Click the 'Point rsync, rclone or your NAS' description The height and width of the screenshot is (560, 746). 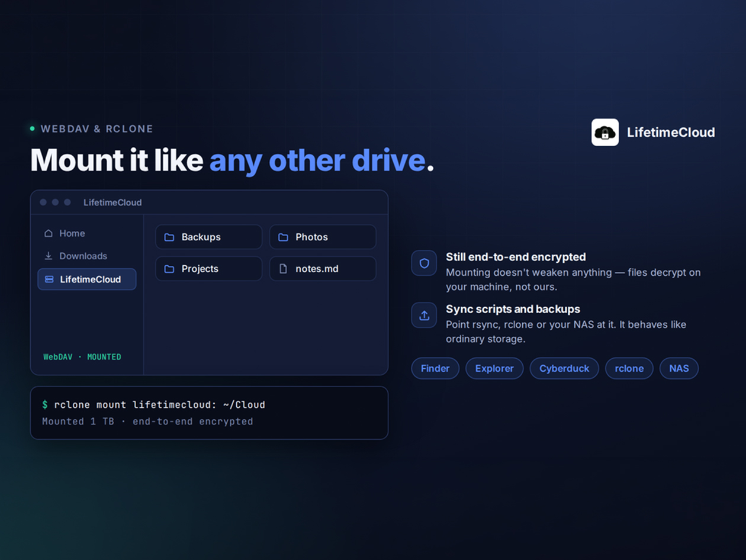(x=566, y=332)
